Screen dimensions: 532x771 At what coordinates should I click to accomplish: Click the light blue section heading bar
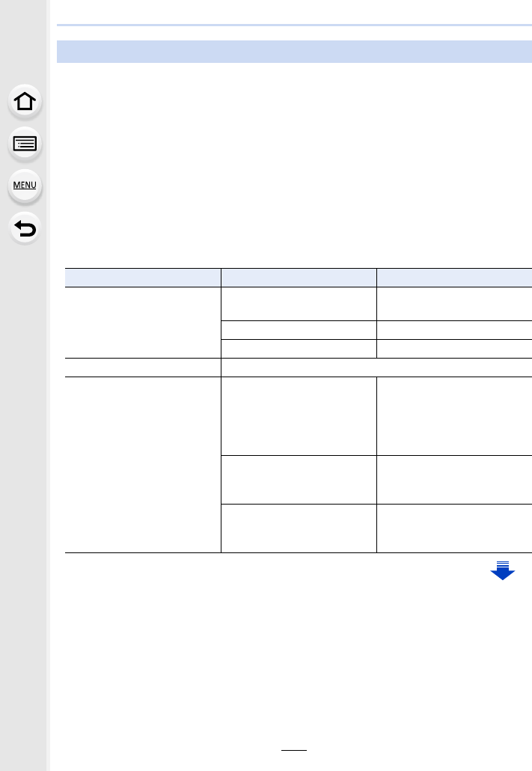pyautogui.click(x=294, y=52)
